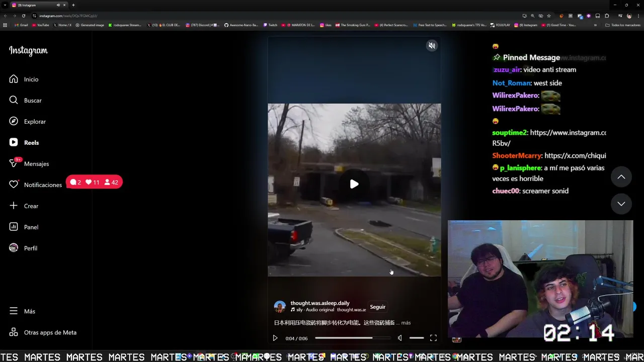The image size is (644, 362).
Task: Mute tab audio on Instagram tab
Action: click(58, 5)
